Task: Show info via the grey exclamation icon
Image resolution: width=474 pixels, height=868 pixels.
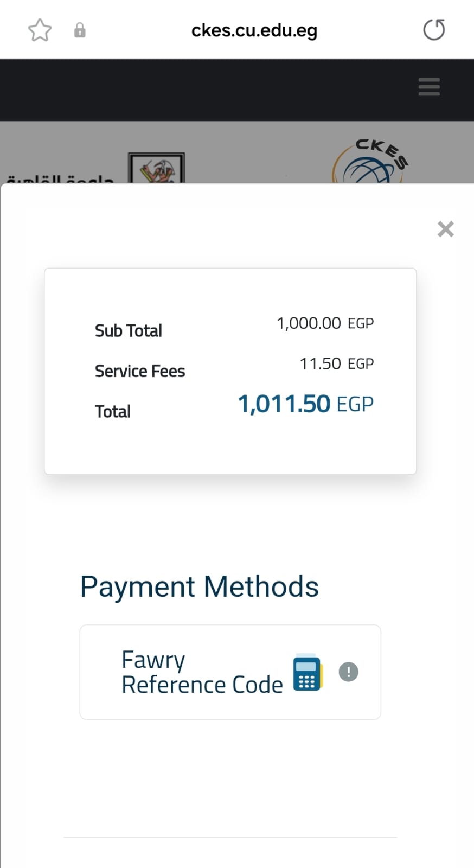Action: point(349,672)
